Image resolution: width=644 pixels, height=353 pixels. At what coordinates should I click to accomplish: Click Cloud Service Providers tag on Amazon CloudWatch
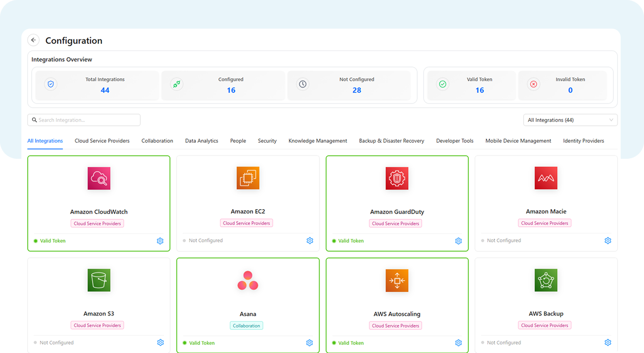click(x=98, y=223)
